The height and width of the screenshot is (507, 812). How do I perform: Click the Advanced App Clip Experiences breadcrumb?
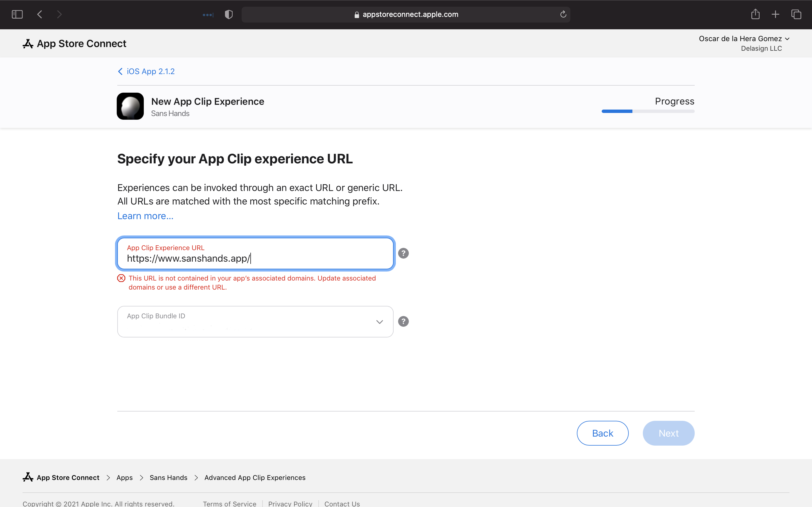tap(254, 478)
